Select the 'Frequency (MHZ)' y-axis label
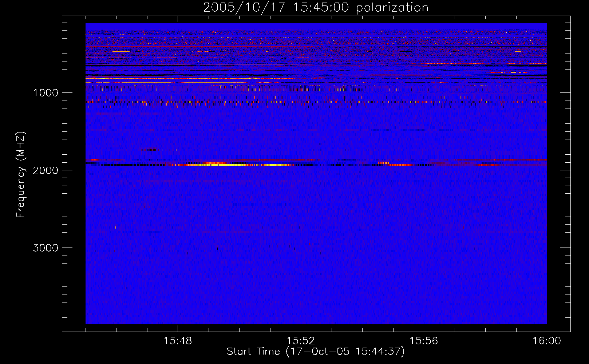589x364 pixels. pos(21,175)
